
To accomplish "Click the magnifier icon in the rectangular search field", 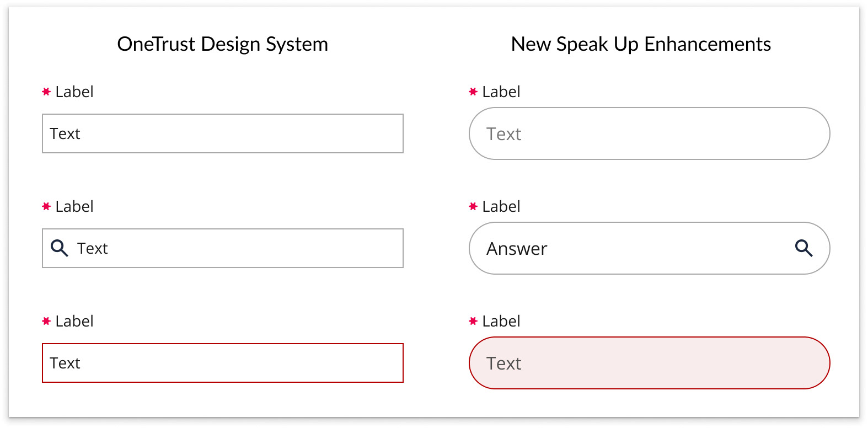I will click(59, 248).
